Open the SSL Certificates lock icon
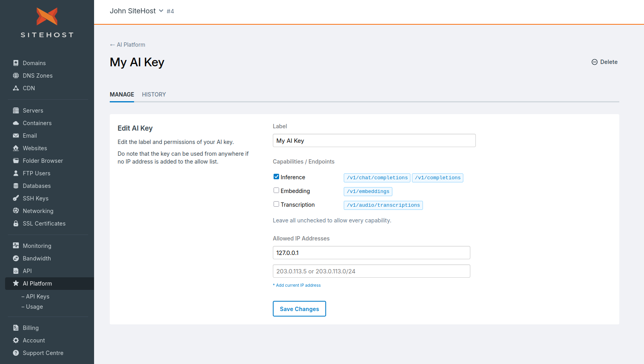Image resolution: width=644 pixels, height=364 pixels. [x=16, y=224]
